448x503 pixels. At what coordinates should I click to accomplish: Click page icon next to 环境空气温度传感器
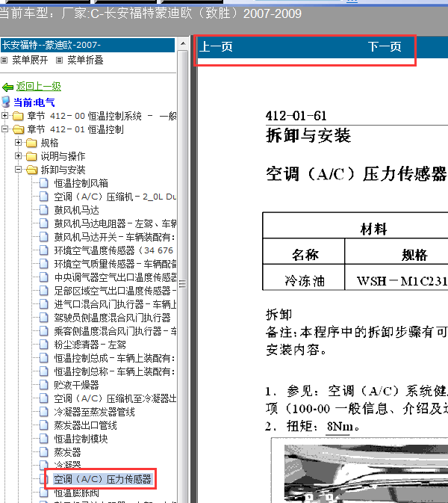coord(43,250)
